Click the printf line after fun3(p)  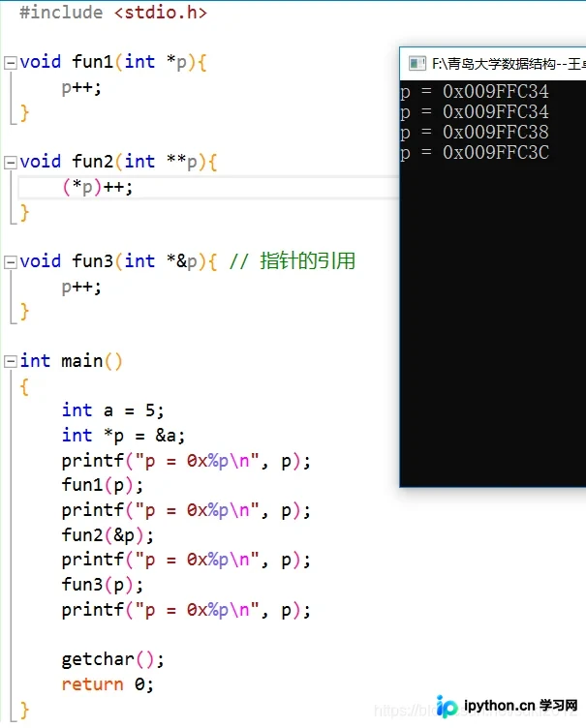click(186, 610)
